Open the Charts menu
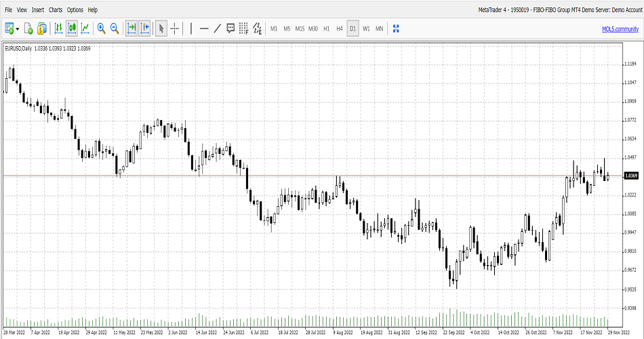 (x=56, y=10)
